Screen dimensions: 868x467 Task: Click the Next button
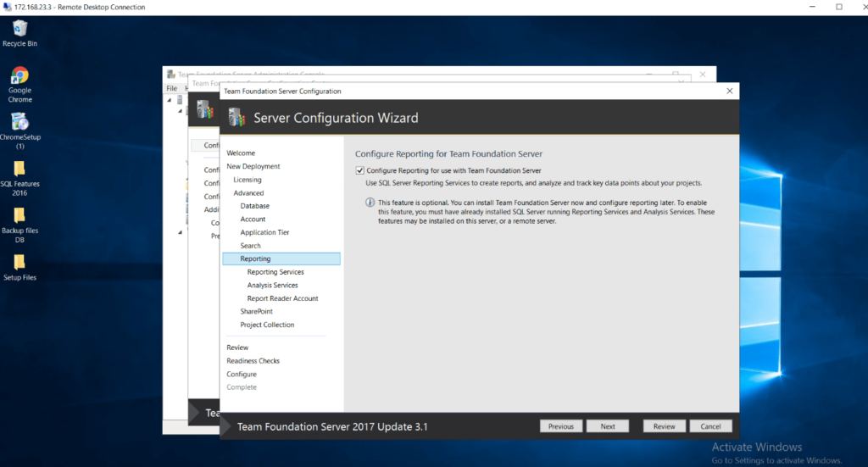point(608,426)
